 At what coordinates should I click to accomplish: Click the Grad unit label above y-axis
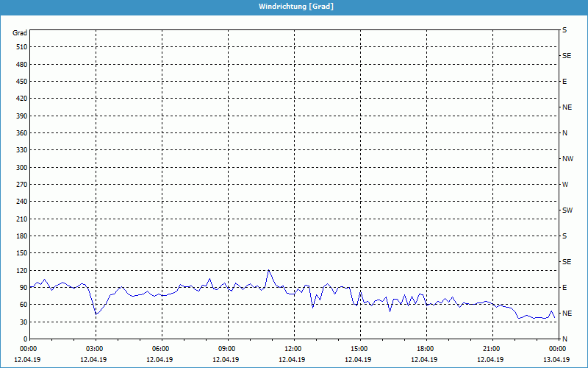pos(20,33)
